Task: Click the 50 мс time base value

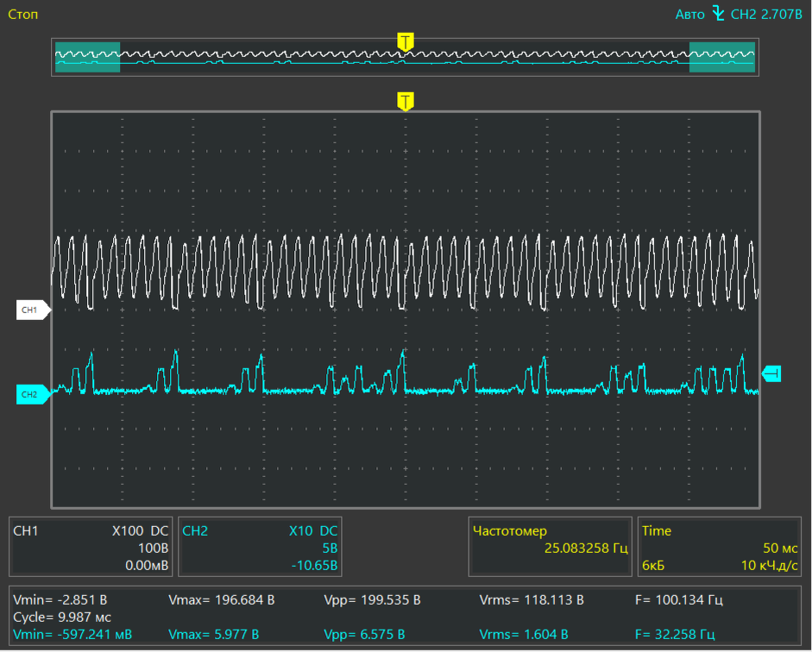Action: click(780, 548)
